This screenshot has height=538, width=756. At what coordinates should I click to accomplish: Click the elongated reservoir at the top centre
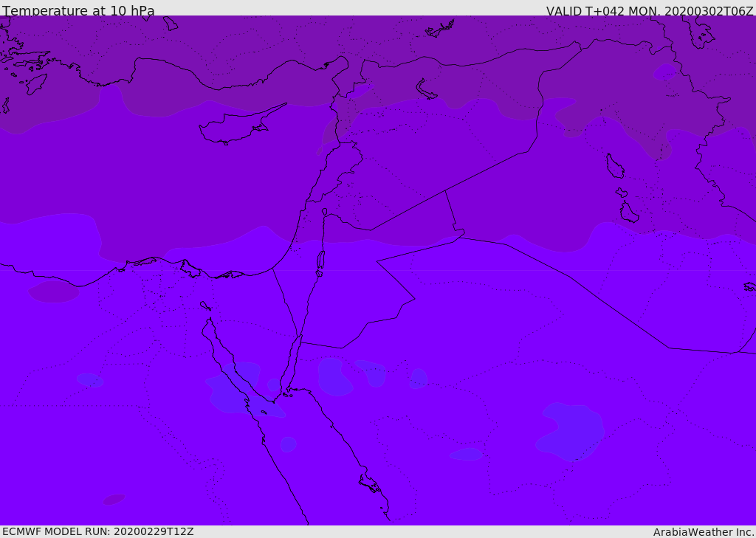441,30
